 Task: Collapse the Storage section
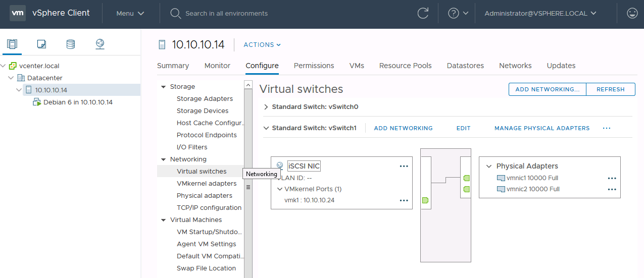pos(163,87)
